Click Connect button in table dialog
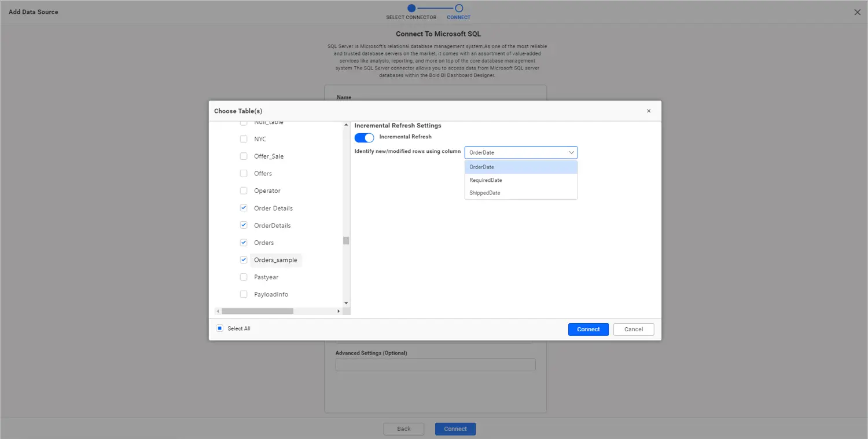Image resolution: width=868 pixels, height=439 pixels. pyautogui.click(x=588, y=329)
